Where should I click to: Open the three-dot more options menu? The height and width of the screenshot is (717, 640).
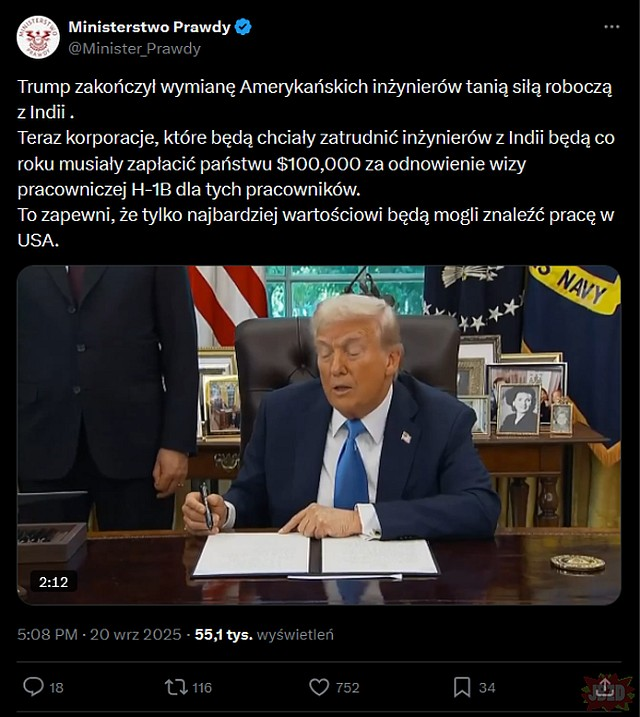coord(612,27)
